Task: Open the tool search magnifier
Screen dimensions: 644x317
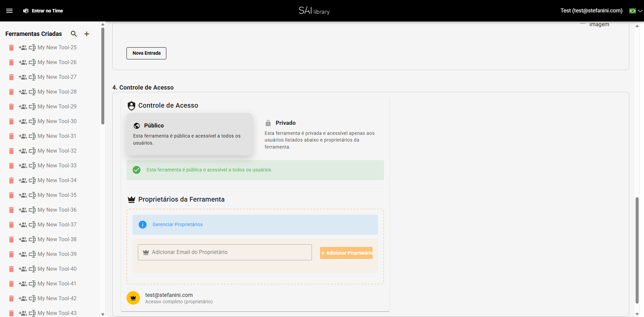Action: [x=74, y=34]
